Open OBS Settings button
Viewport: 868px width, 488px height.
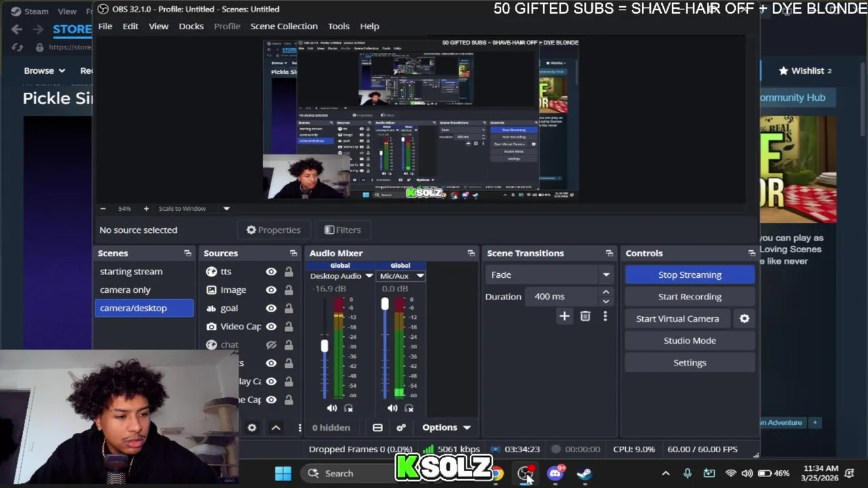[x=690, y=363]
